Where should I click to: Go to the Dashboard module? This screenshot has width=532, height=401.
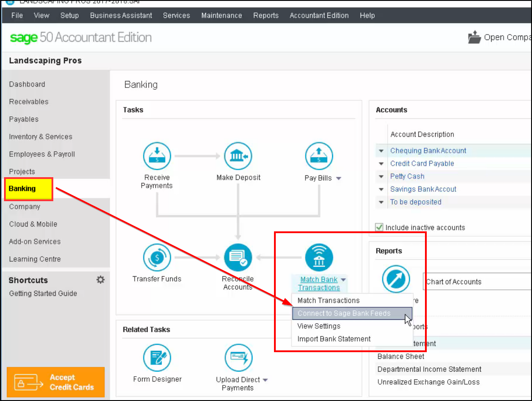click(x=27, y=84)
